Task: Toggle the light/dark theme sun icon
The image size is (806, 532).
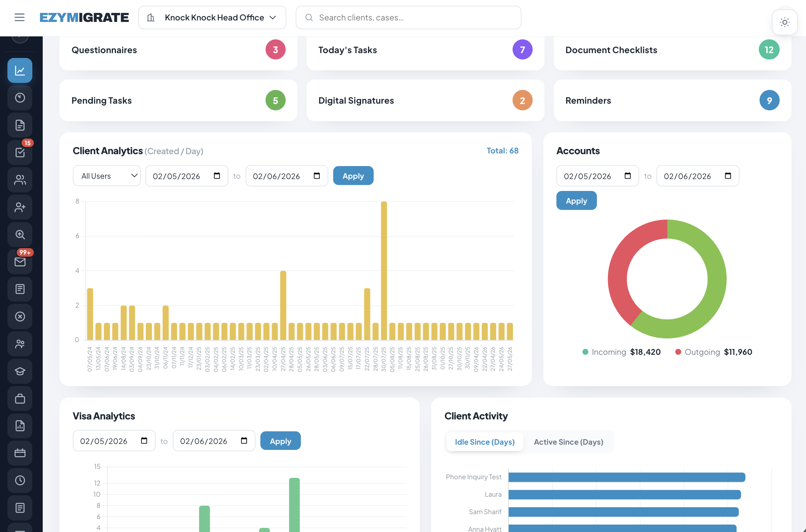Action: [x=784, y=22]
